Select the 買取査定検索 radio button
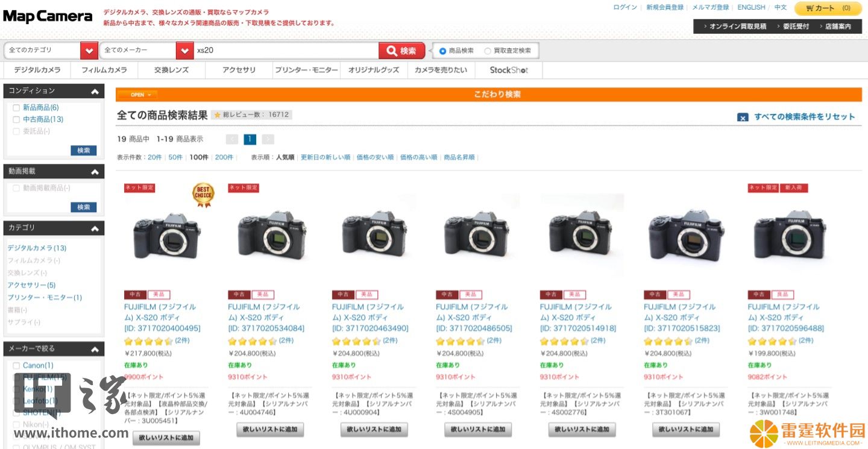 click(x=488, y=51)
